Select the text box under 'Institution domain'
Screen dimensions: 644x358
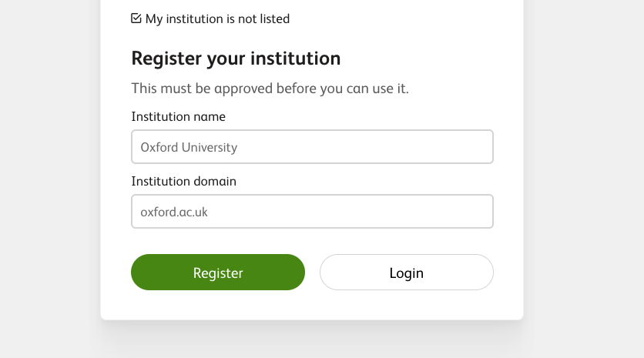click(312, 211)
